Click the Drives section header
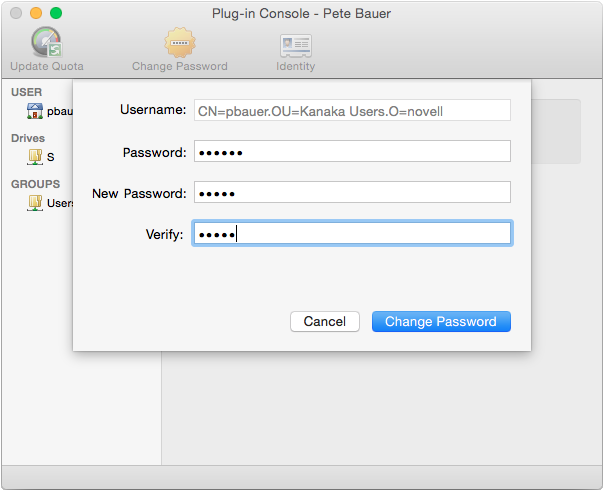Screen dimensions: 605x492 coord(28,138)
